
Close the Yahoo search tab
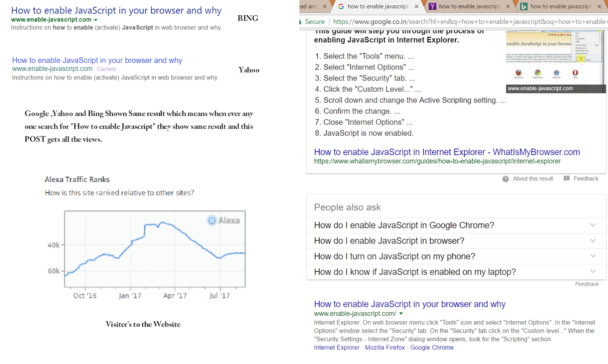(508, 6)
